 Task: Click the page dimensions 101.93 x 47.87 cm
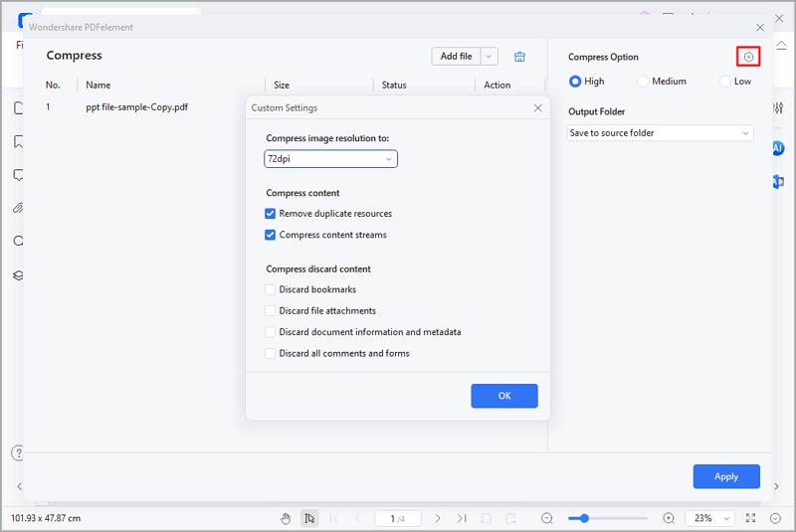pos(46,518)
